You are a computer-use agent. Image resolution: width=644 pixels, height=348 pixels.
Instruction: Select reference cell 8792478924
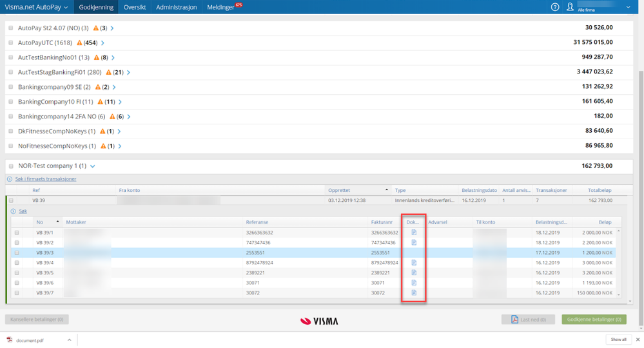pos(260,263)
